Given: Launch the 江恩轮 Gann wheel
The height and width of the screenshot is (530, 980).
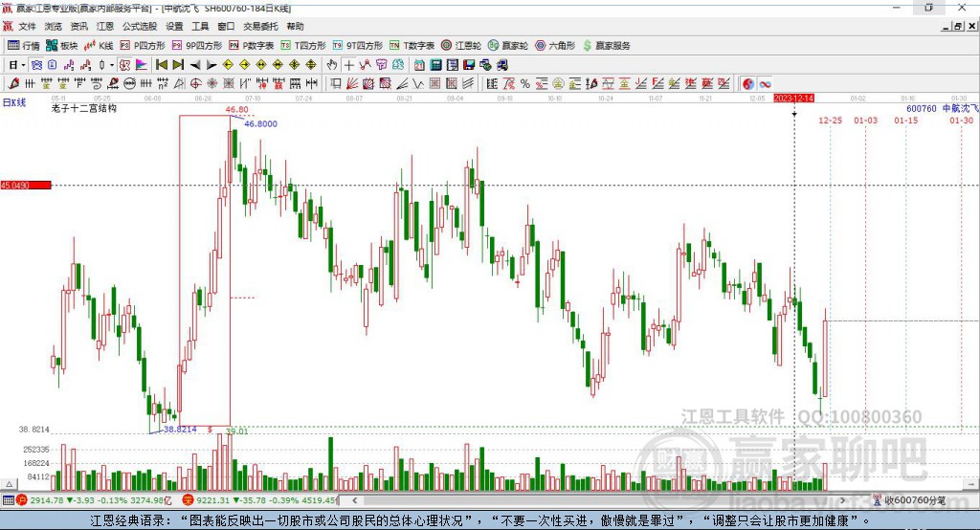Looking at the screenshot, I should click(461, 46).
